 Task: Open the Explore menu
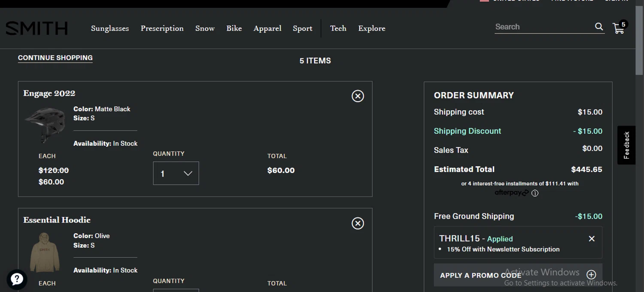click(x=372, y=28)
